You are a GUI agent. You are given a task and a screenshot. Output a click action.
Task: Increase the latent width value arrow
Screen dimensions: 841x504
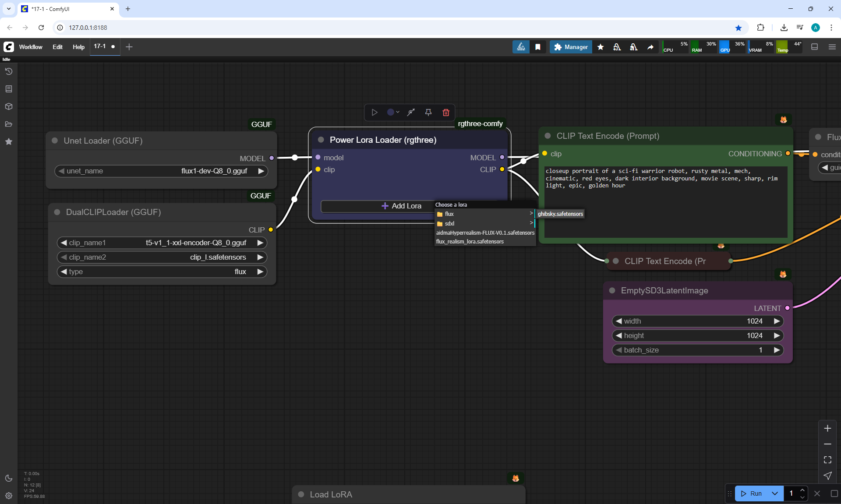coord(777,321)
